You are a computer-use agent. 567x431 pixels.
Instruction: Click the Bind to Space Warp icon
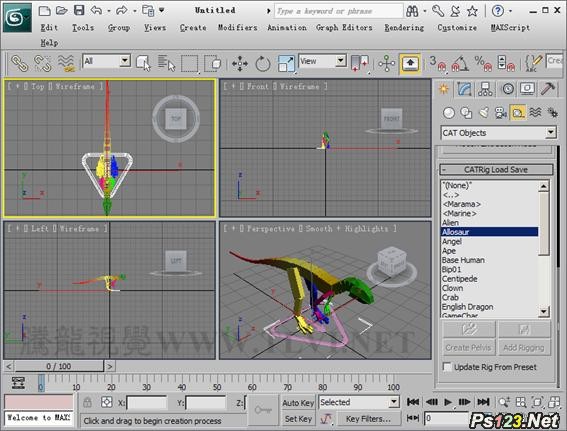66,63
